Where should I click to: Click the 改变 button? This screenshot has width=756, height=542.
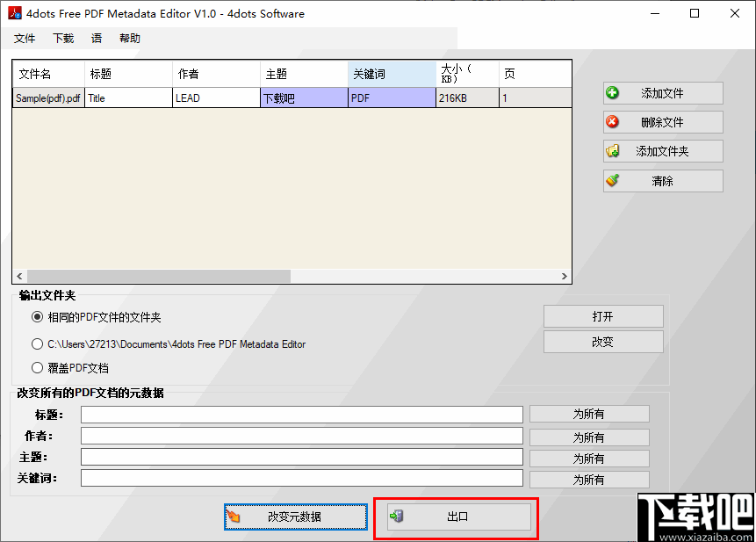(603, 342)
